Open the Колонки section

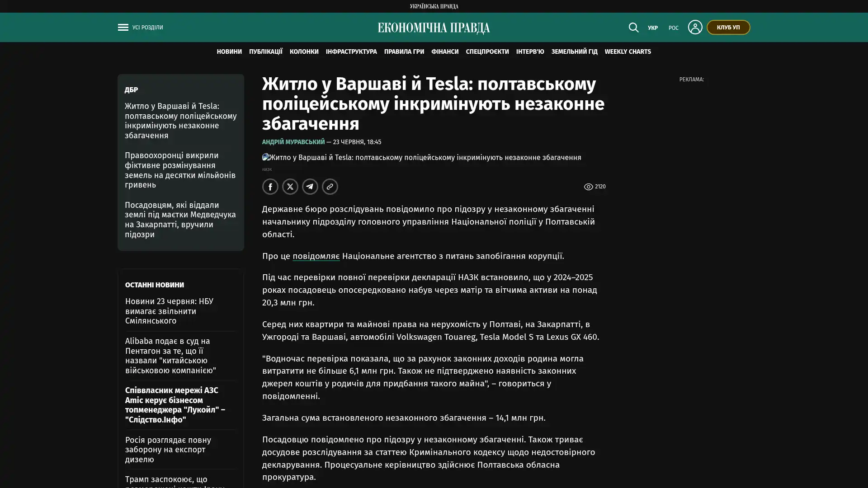coord(304,52)
